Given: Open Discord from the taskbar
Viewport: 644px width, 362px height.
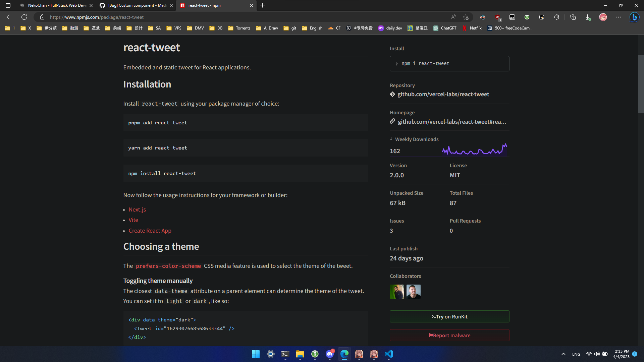Looking at the screenshot, I should pyautogui.click(x=330, y=354).
